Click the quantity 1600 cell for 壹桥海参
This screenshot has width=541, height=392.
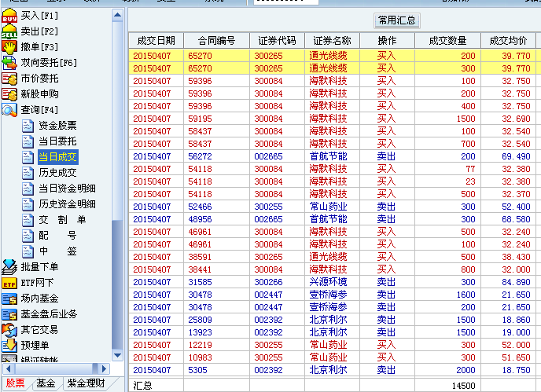[x=448, y=295]
